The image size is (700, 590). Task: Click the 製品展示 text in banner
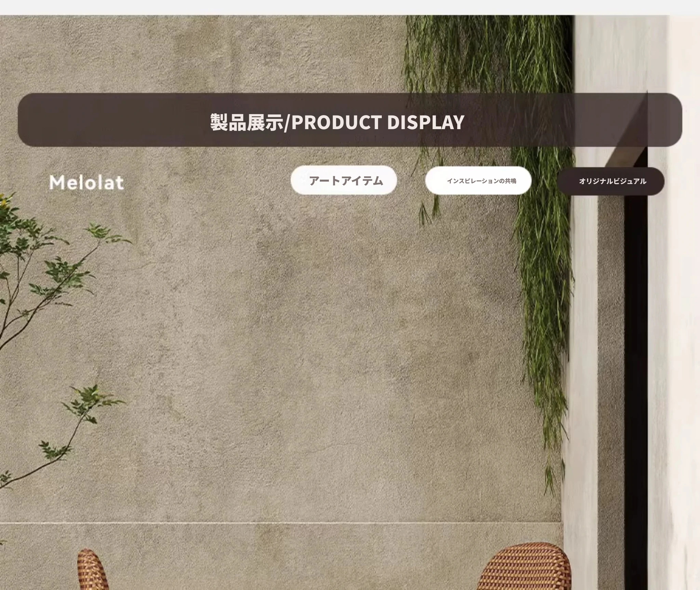247,122
